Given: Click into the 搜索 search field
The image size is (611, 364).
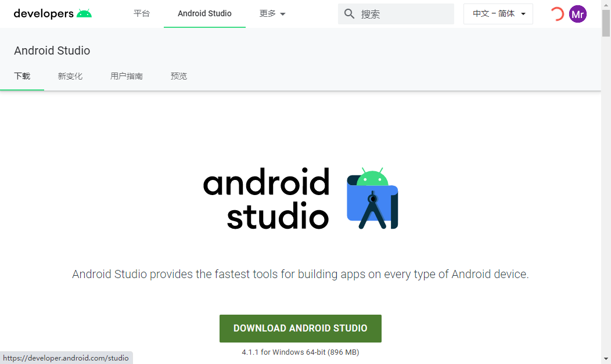Looking at the screenshot, I should (x=396, y=14).
